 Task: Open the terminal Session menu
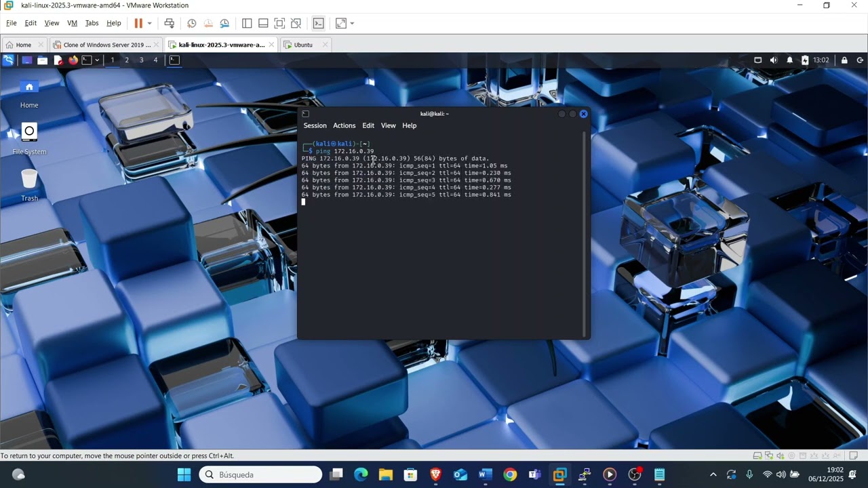[315, 125]
